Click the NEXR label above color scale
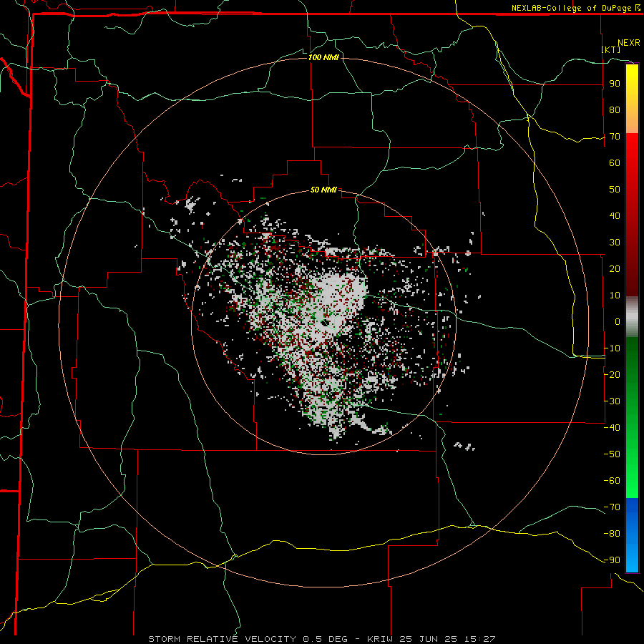The height and width of the screenshot is (644, 644). tap(629, 43)
